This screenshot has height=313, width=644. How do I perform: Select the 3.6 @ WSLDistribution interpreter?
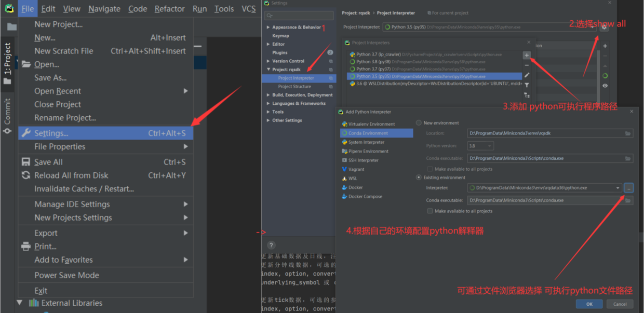434,83
